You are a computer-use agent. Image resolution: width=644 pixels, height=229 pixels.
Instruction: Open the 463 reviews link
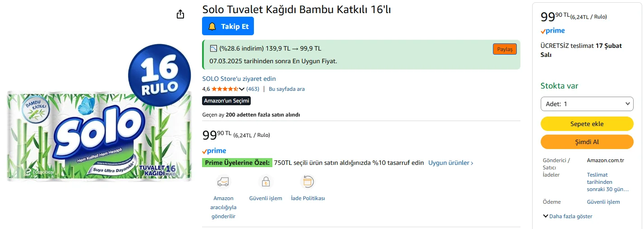[x=253, y=89]
